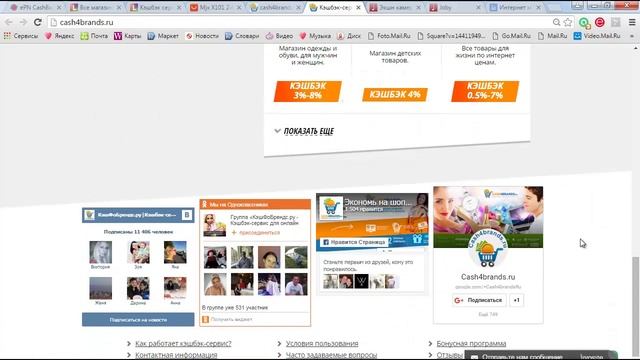The width and height of the screenshot is (640, 360).
Task: Switch to the Mix X101 tab
Action: pos(216,7)
